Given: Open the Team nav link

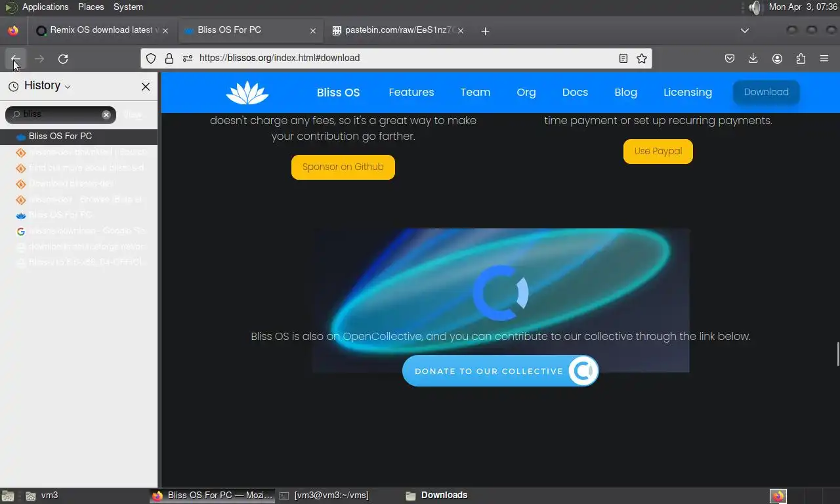Looking at the screenshot, I should 475,93.
